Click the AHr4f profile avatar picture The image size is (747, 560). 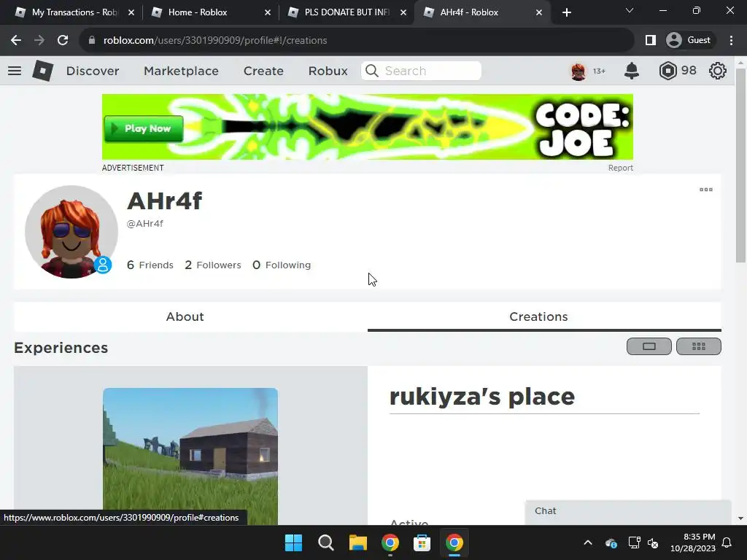point(71,232)
